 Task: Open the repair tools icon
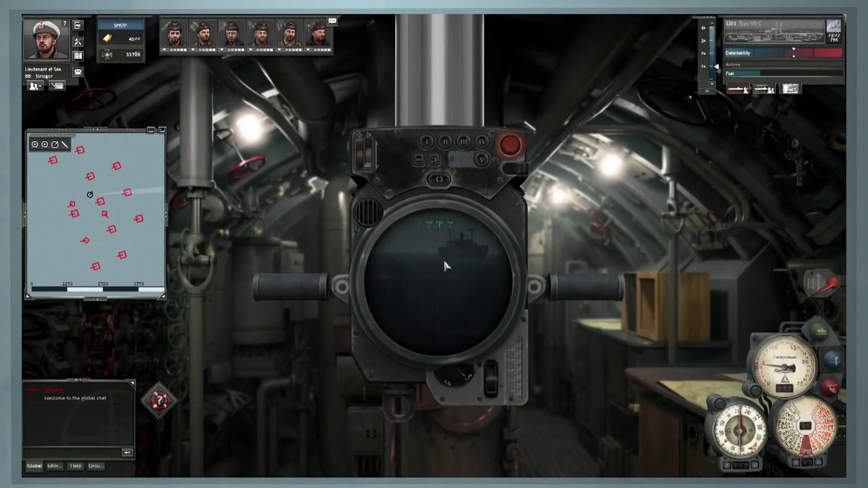point(78,41)
